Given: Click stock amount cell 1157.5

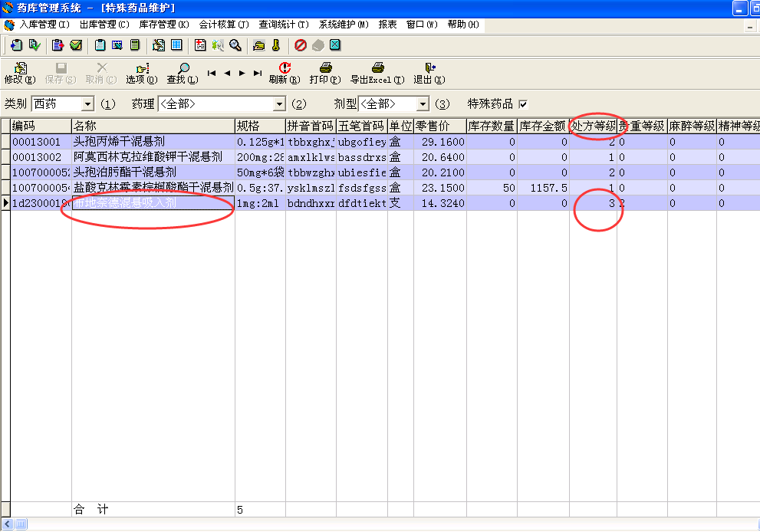Looking at the screenshot, I should (543, 188).
